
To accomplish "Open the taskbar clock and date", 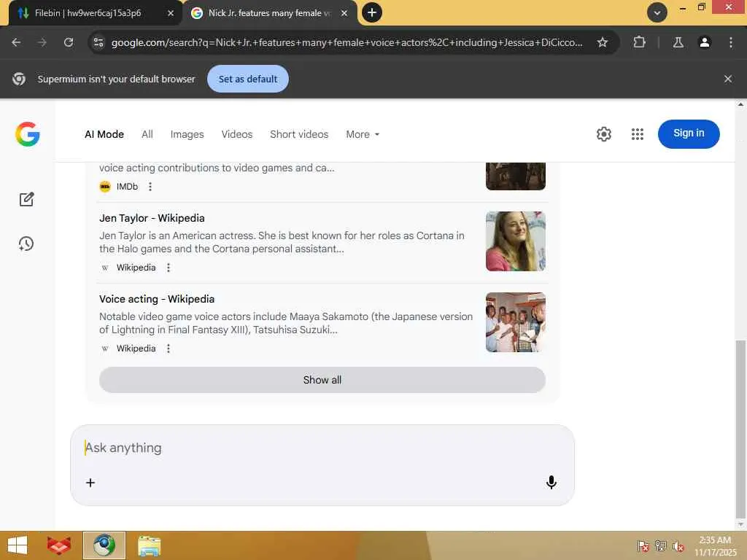I will tap(715, 546).
